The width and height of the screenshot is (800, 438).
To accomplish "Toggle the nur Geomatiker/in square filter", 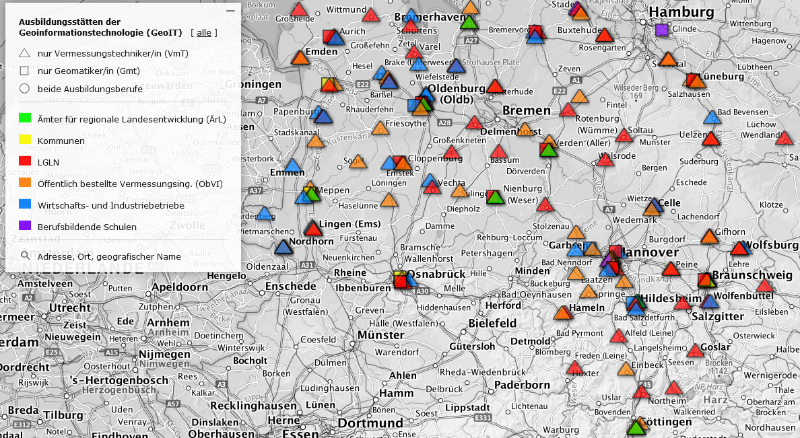I will (24, 70).
